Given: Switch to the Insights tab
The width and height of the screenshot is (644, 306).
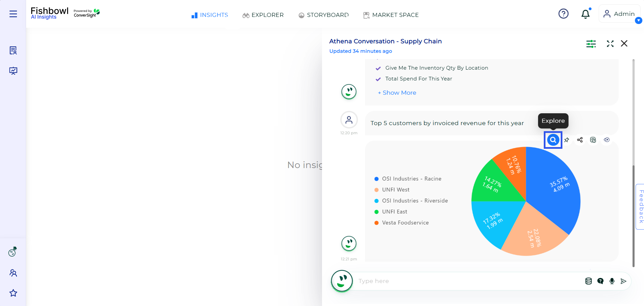Looking at the screenshot, I should pos(210,15).
